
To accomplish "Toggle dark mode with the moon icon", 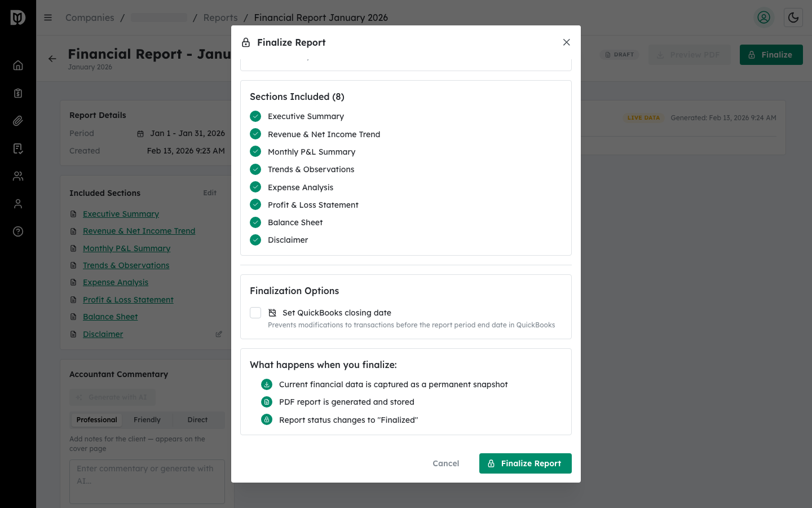I will pyautogui.click(x=793, y=17).
